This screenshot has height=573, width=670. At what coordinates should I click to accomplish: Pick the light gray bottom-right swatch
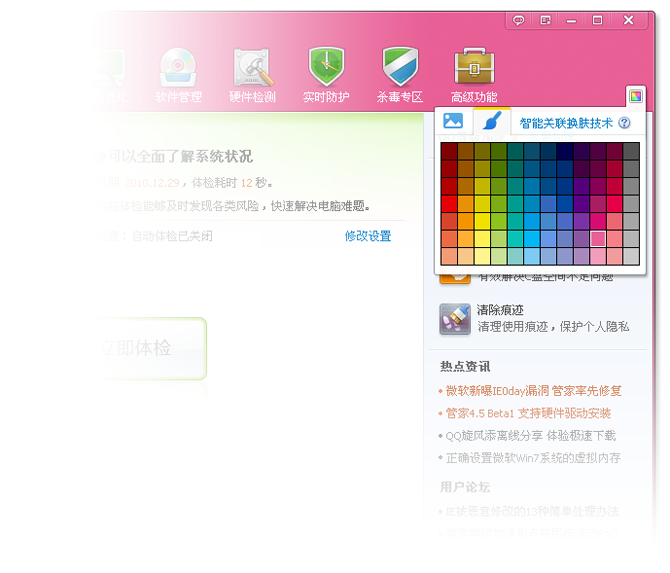tap(631, 257)
